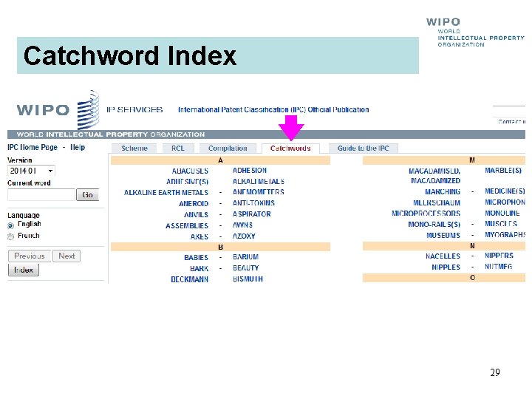Open the ANTI-TOXINS catchword link

coord(253,203)
